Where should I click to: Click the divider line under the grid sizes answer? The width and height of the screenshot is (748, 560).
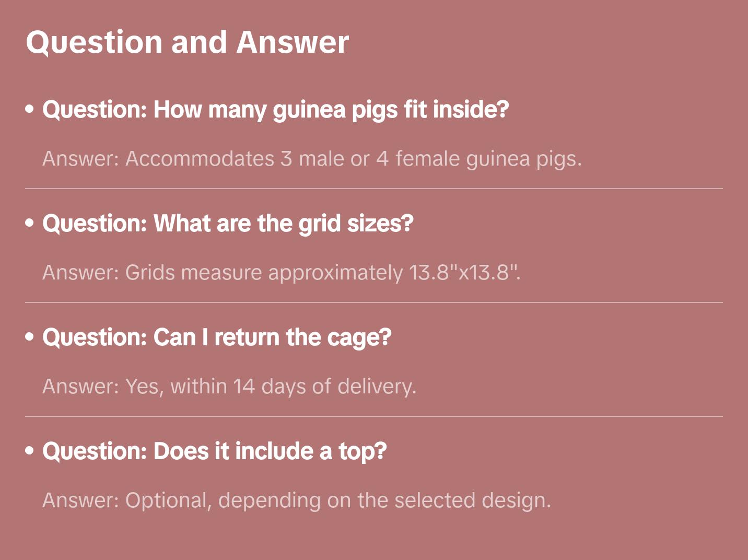point(374,302)
